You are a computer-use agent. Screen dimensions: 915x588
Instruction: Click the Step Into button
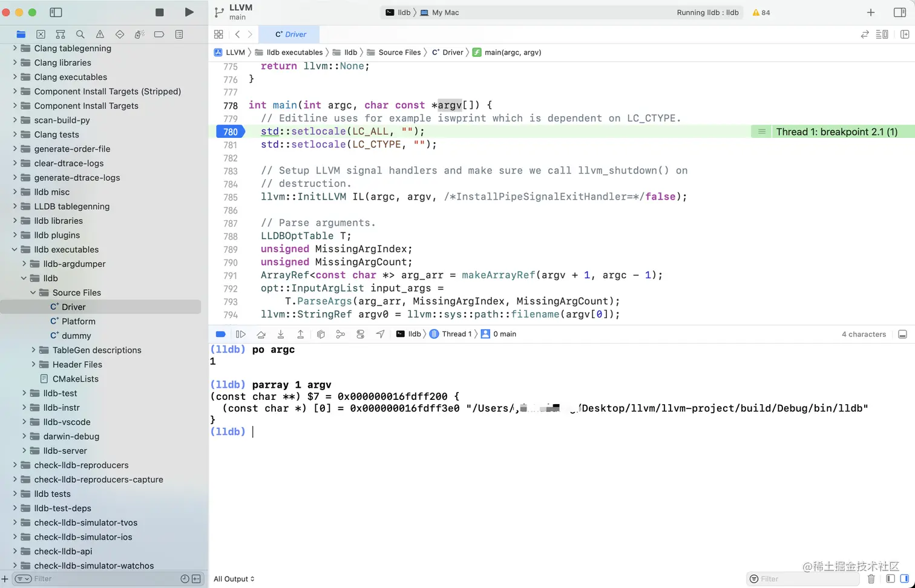coord(281,334)
